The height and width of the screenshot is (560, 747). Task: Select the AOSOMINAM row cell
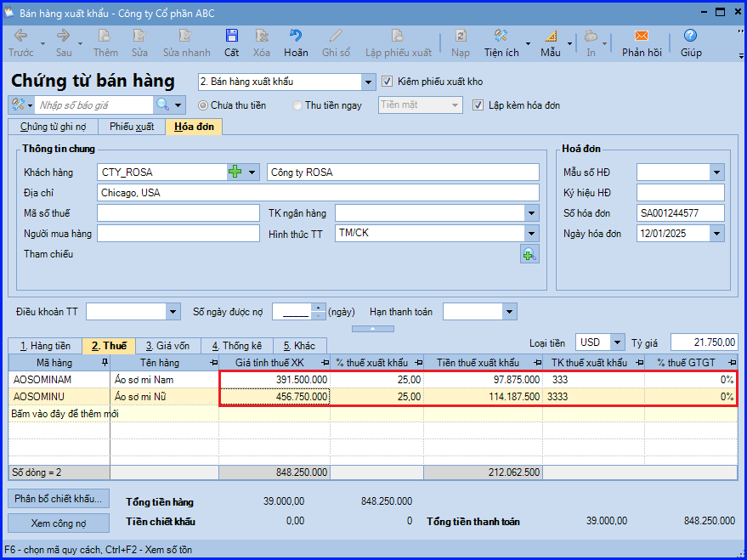pos(59,380)
